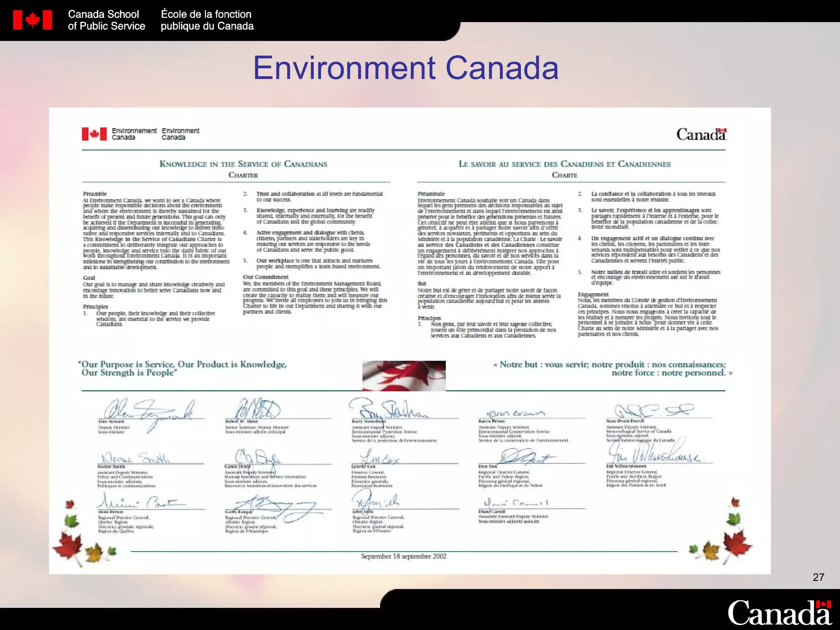This screenshot has width=840, height=630.
Task: Click the Canada wordmark in footer
Action: tap(779, 612)
